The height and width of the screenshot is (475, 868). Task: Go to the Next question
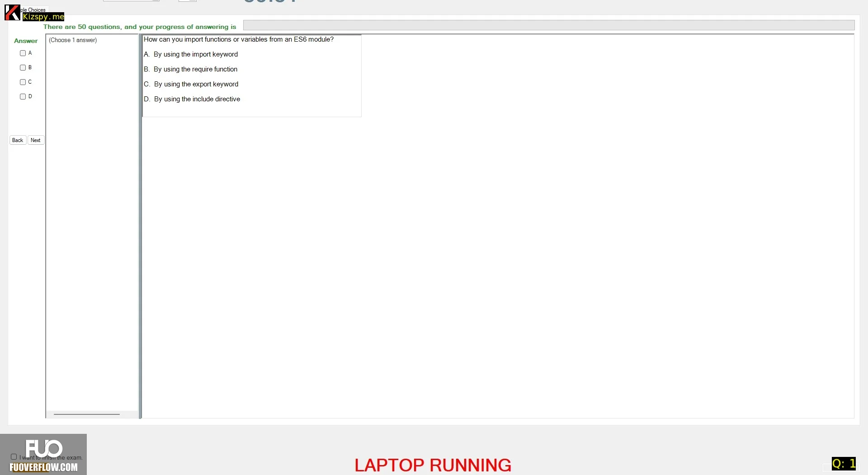tap(36, 140)
